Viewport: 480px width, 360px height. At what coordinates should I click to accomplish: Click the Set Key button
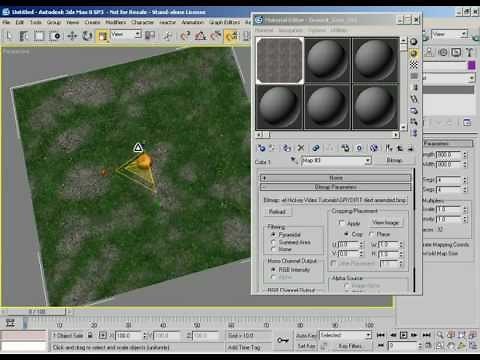click(x=306, y=346)
